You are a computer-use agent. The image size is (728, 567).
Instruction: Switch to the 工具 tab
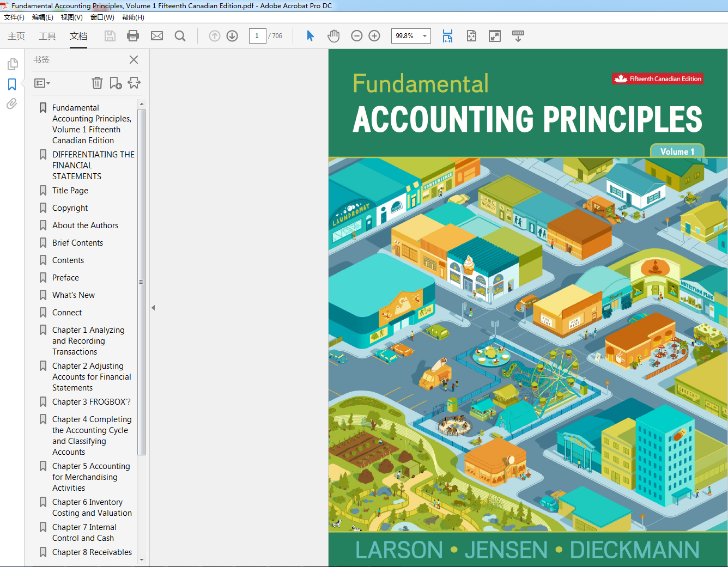click(47, 36)
